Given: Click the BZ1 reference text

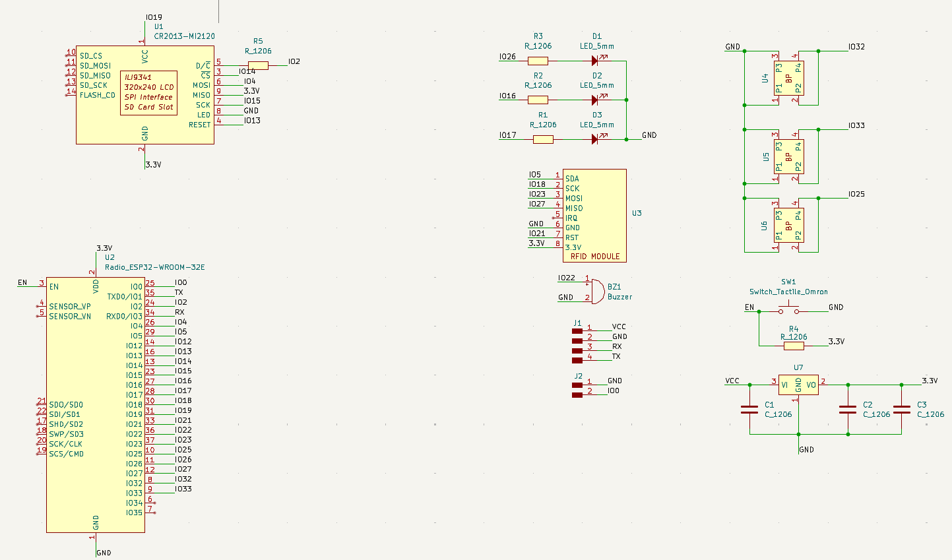Looking at the screenshot, I should (614, 287).
